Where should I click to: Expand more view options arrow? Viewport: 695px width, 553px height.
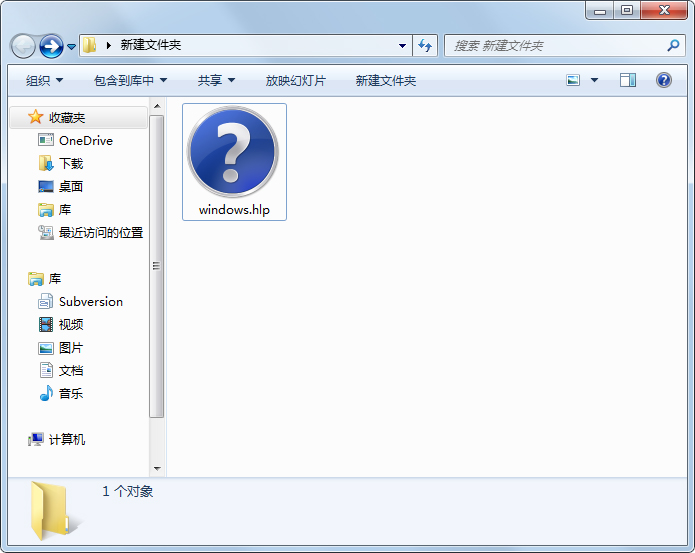tap(594, 80)
